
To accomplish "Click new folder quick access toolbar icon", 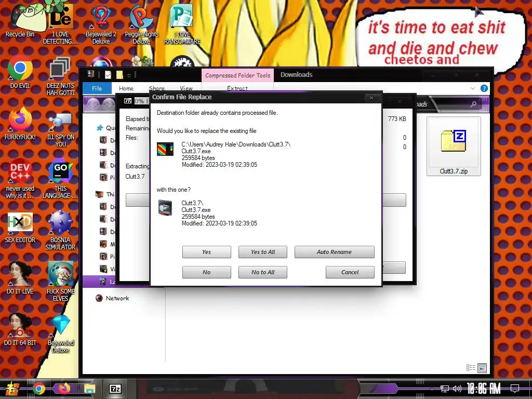I will tap(119, 75).
